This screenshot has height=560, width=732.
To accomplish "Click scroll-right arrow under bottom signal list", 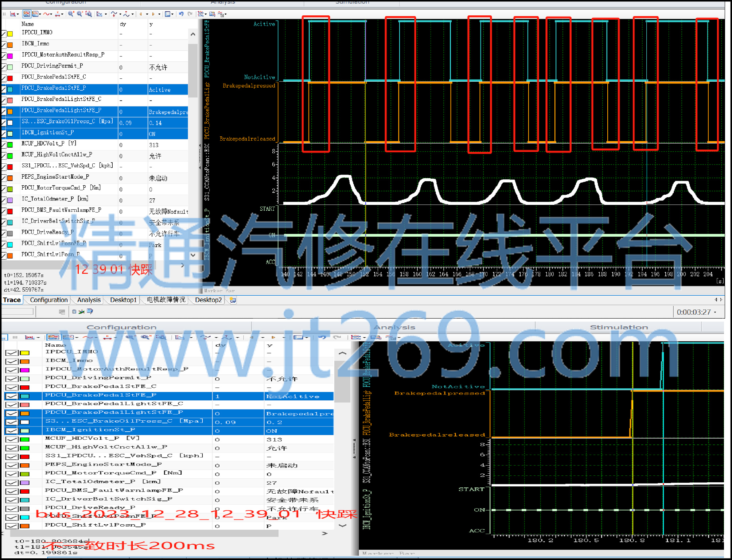I will (325, 533).
